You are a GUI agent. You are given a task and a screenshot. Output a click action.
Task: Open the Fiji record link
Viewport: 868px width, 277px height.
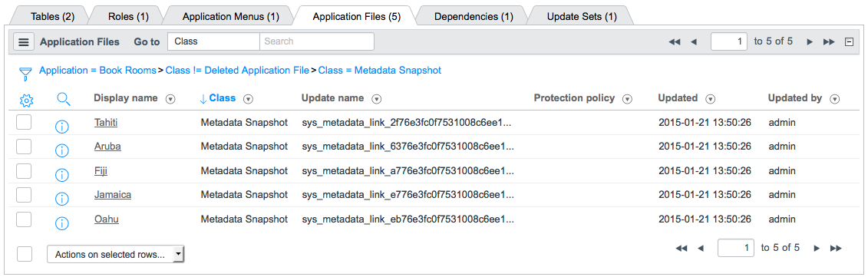101,170
